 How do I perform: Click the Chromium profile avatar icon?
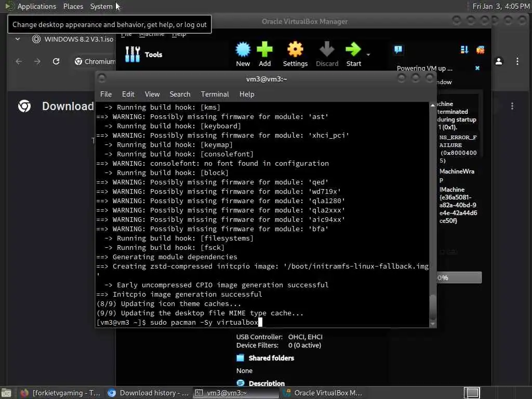click(499, 61)
